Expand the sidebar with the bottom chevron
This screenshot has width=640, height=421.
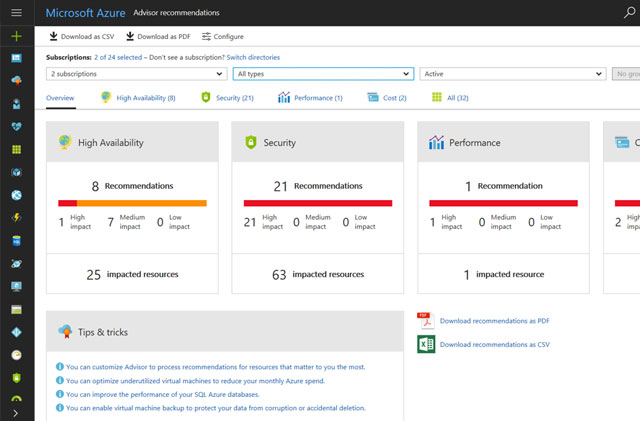[x=16, y=411]
